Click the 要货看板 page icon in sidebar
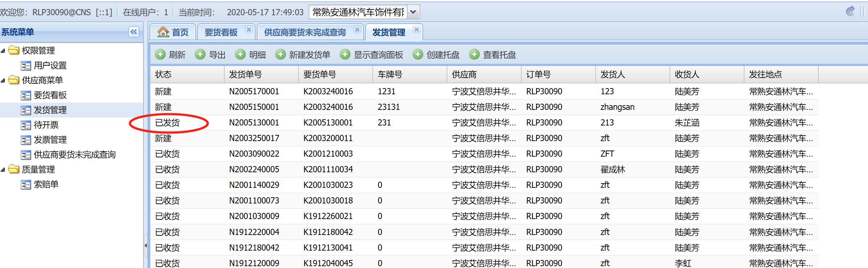 [26, 95]
